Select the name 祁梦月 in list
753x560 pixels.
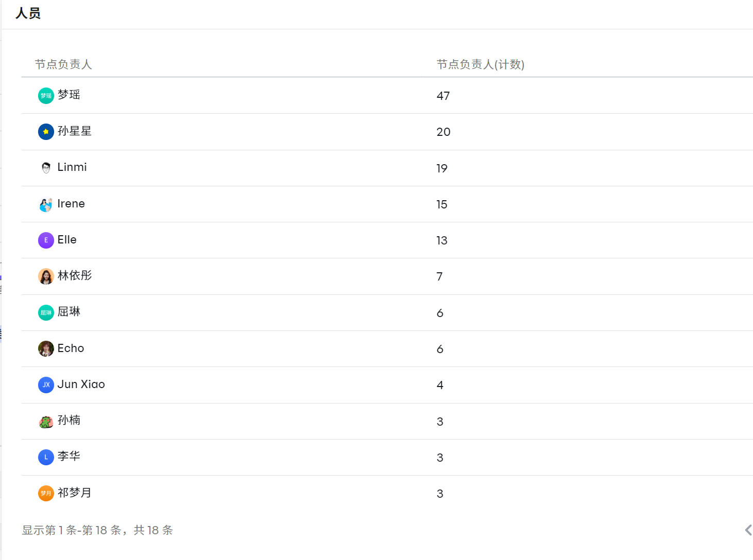coord(75,493)
